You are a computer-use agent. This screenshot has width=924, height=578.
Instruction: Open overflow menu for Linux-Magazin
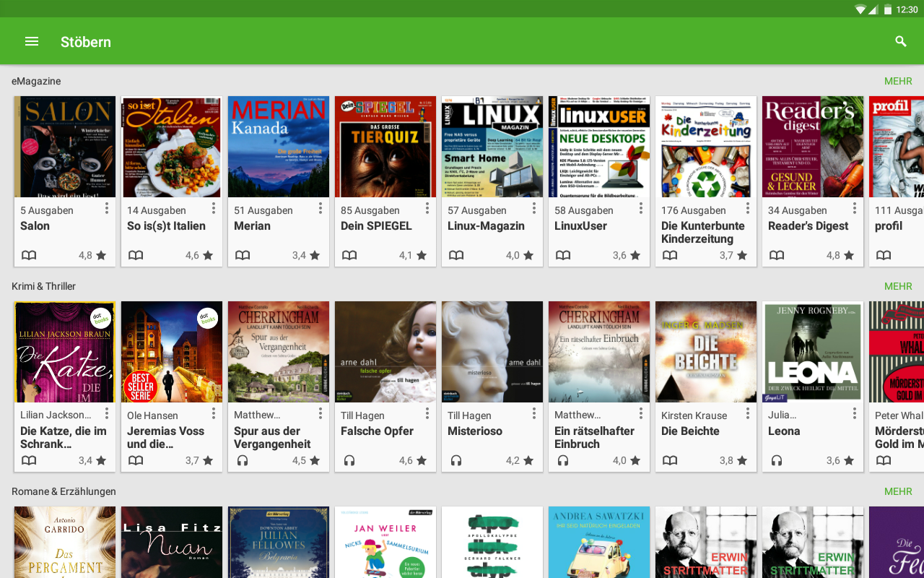pos(534,208)
